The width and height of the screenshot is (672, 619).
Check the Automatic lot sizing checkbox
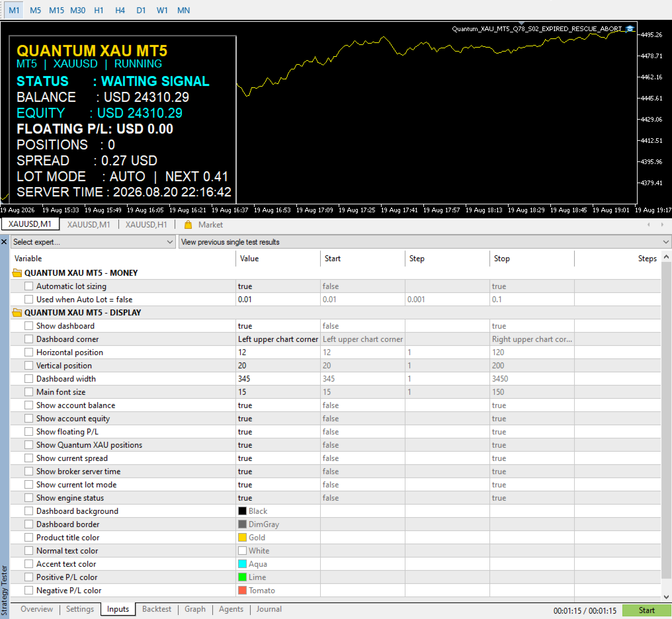(28, 286)
